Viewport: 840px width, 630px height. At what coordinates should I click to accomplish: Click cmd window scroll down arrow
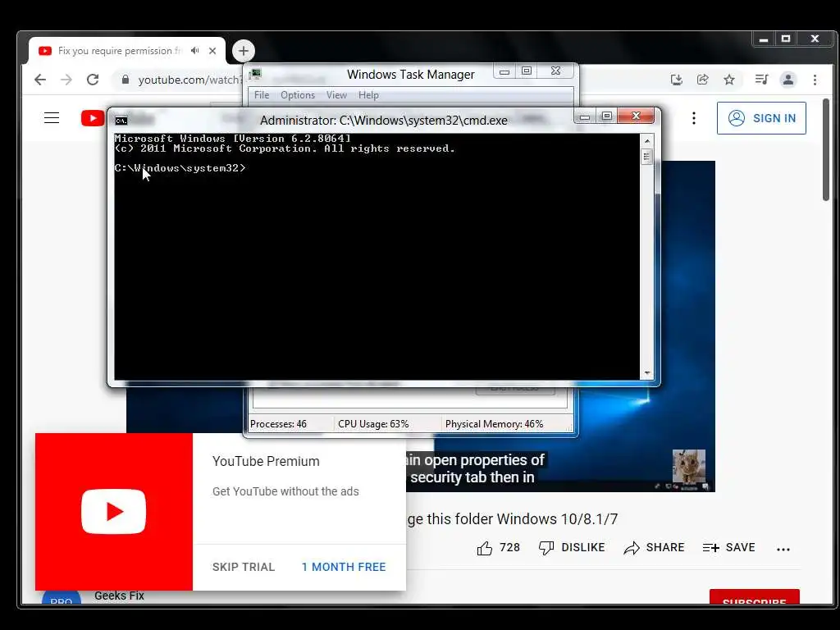pyautogui.click(x=647, y=373)
